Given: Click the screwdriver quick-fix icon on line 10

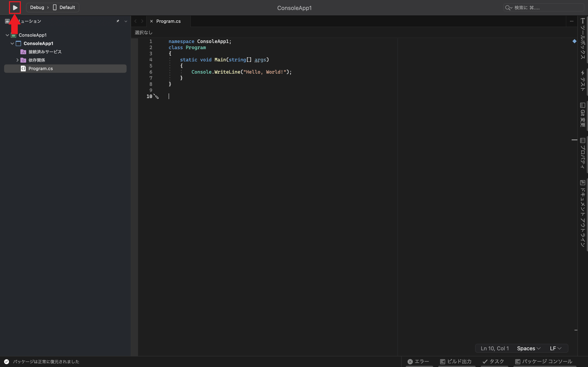Looking at the screenshot, I should [156, 97].
